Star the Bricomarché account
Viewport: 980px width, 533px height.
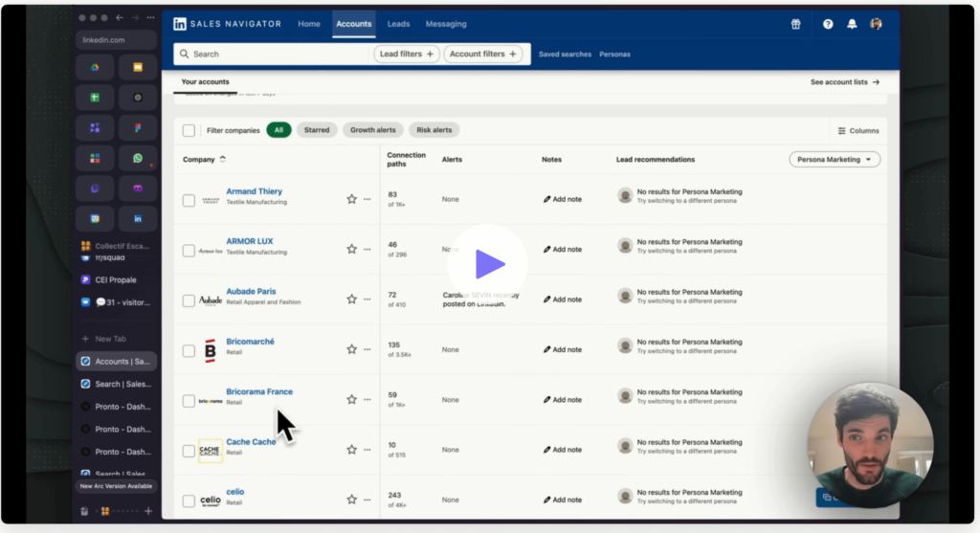pyautogui.click(x=352, y=349)
